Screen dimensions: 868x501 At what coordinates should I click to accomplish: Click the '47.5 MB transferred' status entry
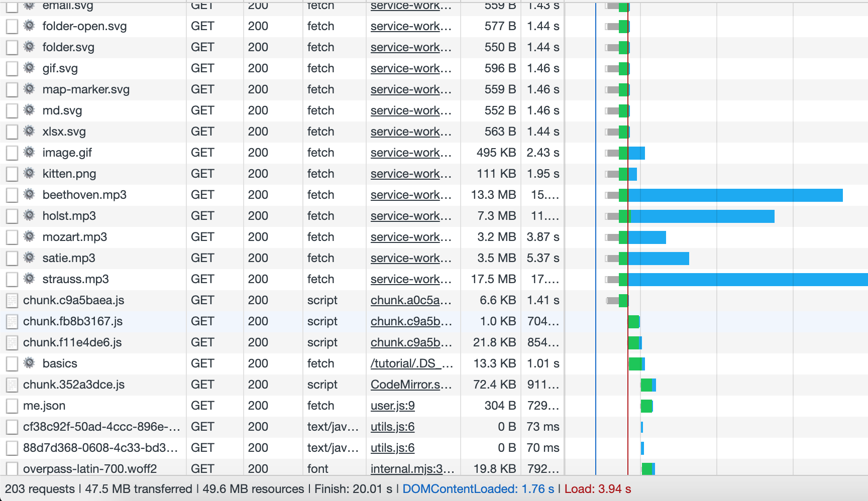pyautogui.click(x=139, y=489)
